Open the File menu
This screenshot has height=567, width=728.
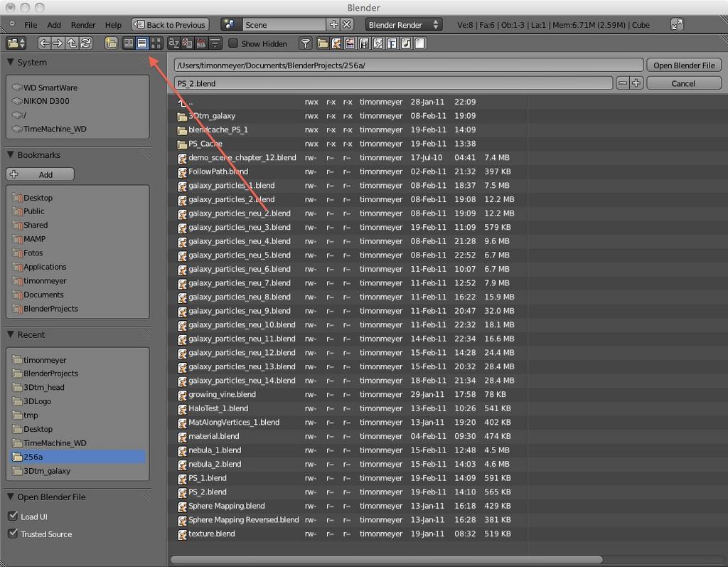(x=31, y=25)
